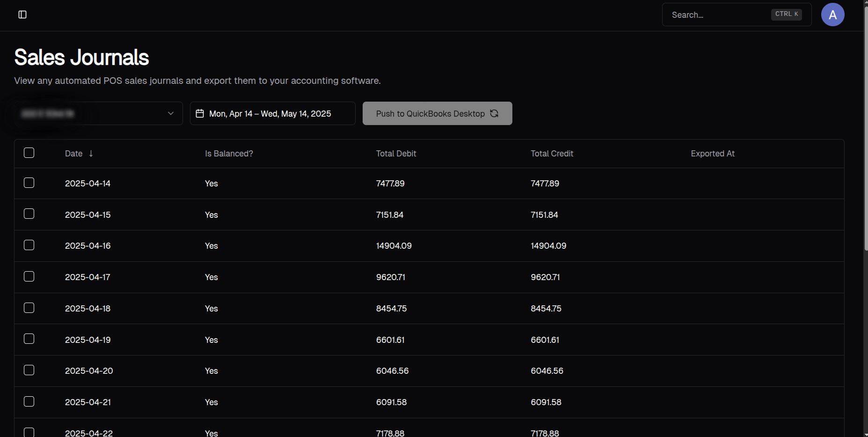
Task: Push to QuickBooks Desktop
Action: pos(430,113)
